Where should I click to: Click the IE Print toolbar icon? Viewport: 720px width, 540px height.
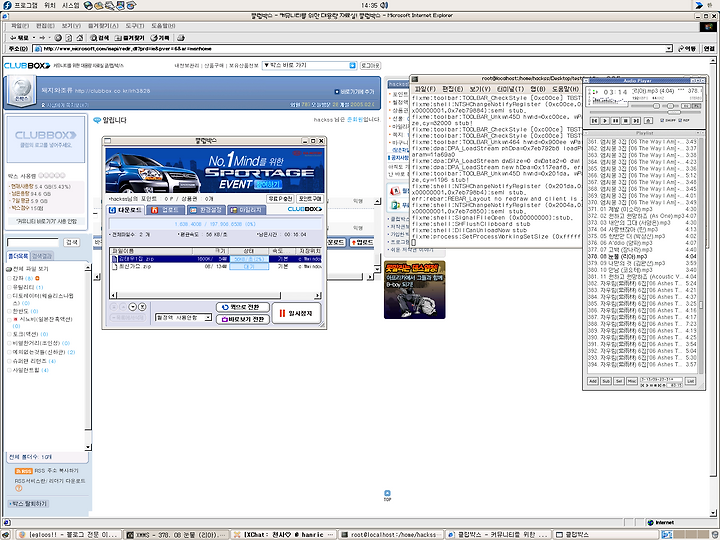coord(181,38)
